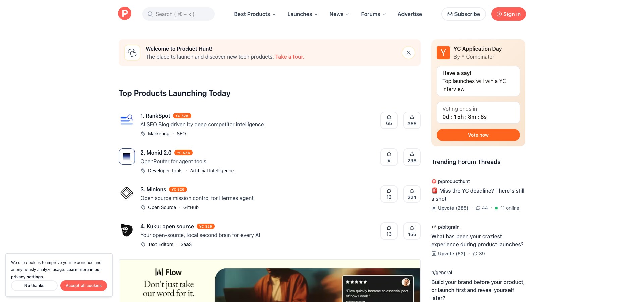Open the p/producthunt forum link
Image resolution: width=644 pixels, height=302 pixels.
[x=454, y=181]
